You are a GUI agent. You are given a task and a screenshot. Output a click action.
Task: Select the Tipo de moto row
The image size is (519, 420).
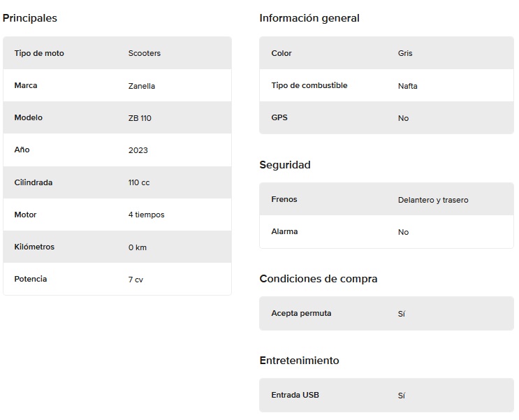pyautogui.click(x=117, y=53)
